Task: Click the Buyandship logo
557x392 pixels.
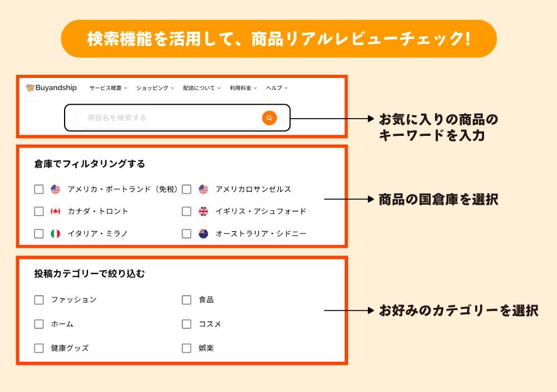Action: [x=51, y=88]
